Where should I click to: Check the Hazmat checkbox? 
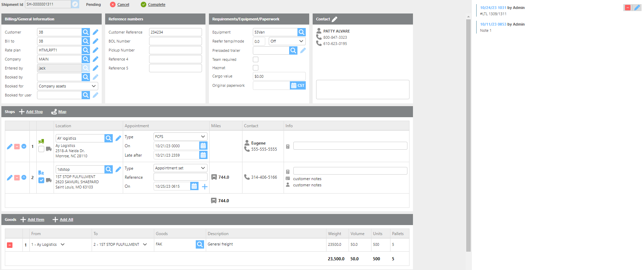[256, 68]
